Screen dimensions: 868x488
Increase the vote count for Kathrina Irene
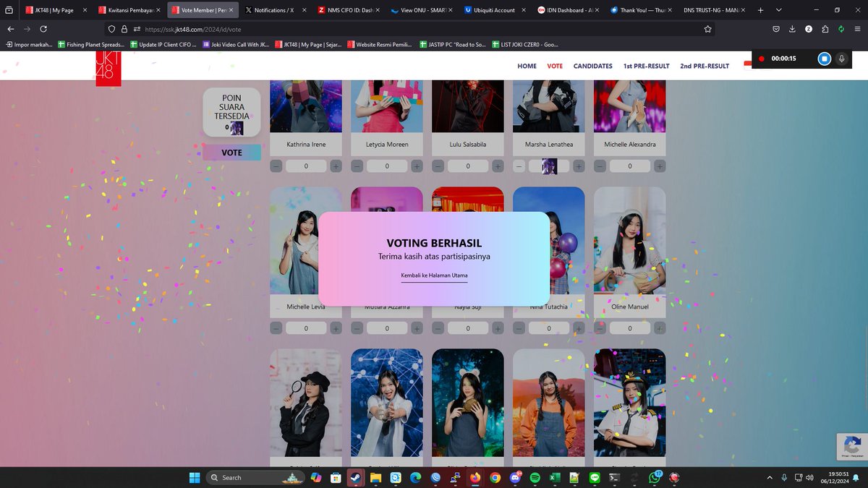point(336,166)
